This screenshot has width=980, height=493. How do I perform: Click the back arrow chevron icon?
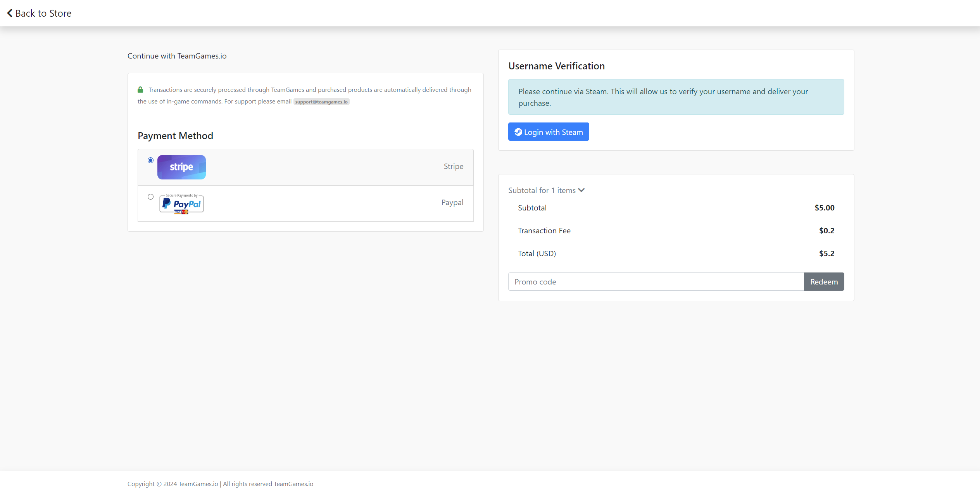pos(10,13)
